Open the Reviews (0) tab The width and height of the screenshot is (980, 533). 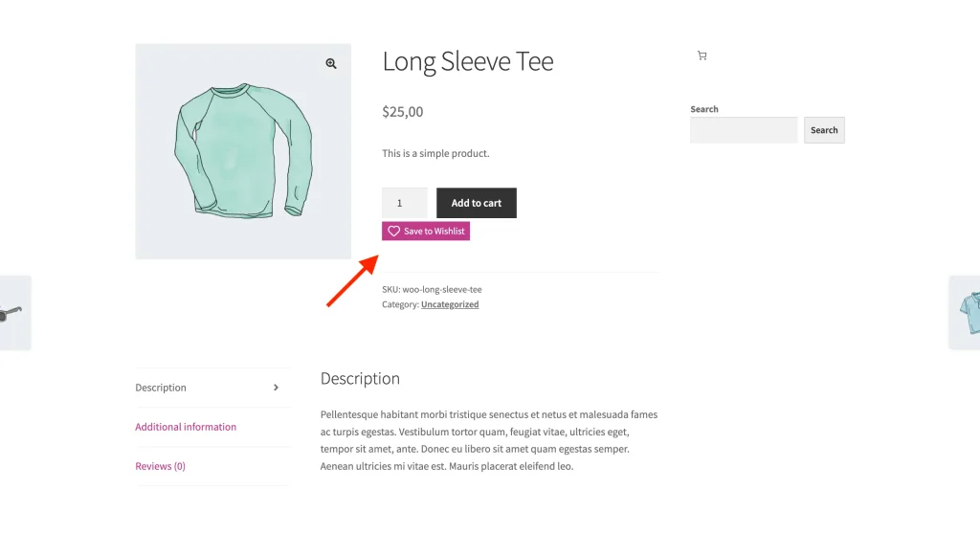[160, 466]
